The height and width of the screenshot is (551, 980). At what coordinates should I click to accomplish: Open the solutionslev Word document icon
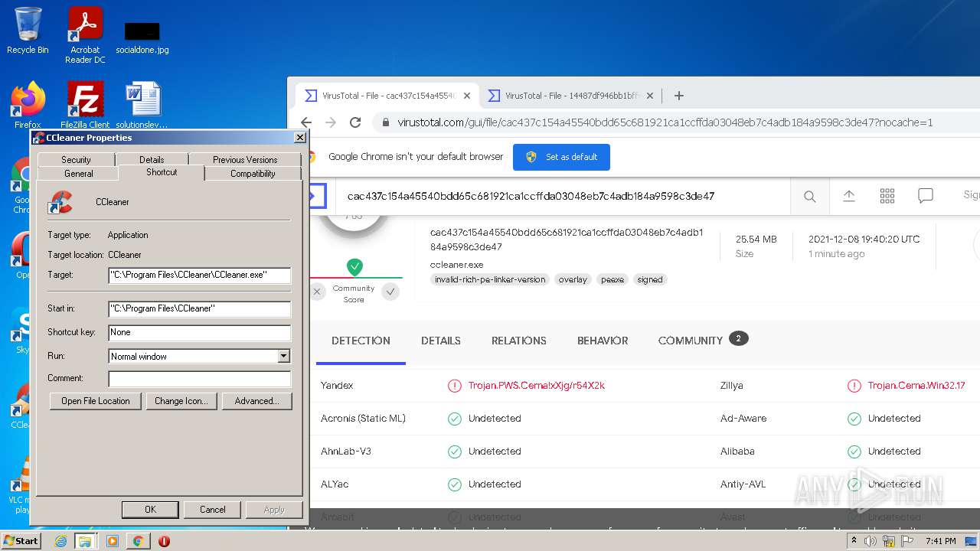(142, 105)
